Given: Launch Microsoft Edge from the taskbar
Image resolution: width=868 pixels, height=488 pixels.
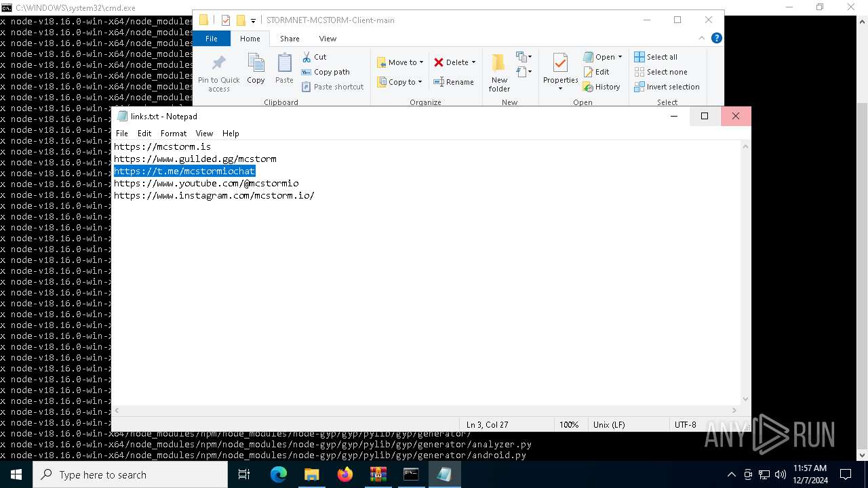Looking at the screenshot, I should coord(279,474).
